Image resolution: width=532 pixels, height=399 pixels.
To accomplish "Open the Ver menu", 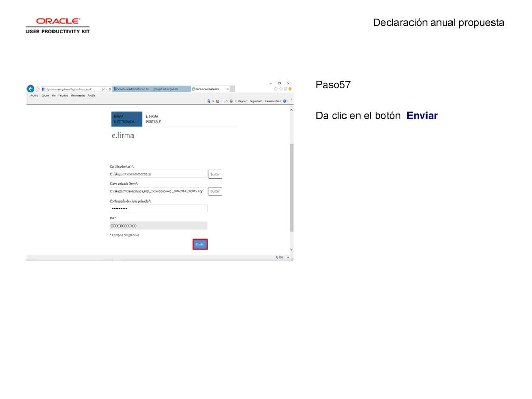I will 54,96.
